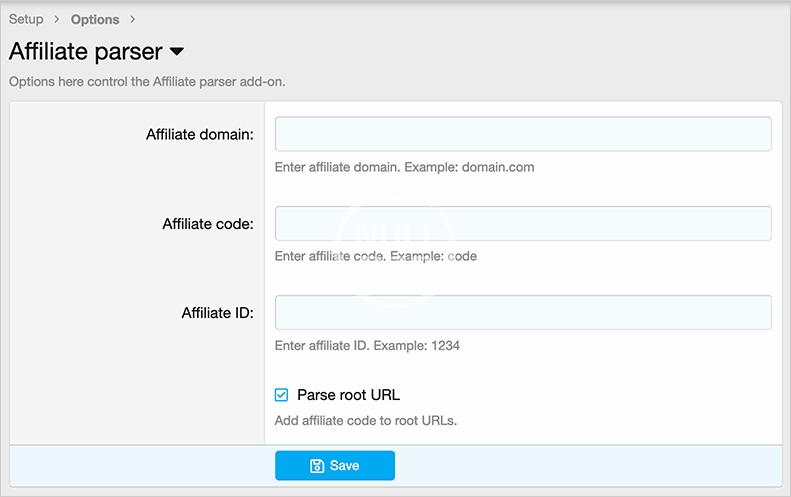
Task: Click the 'Affiliate code:' field label
Action: coord(207,224)
